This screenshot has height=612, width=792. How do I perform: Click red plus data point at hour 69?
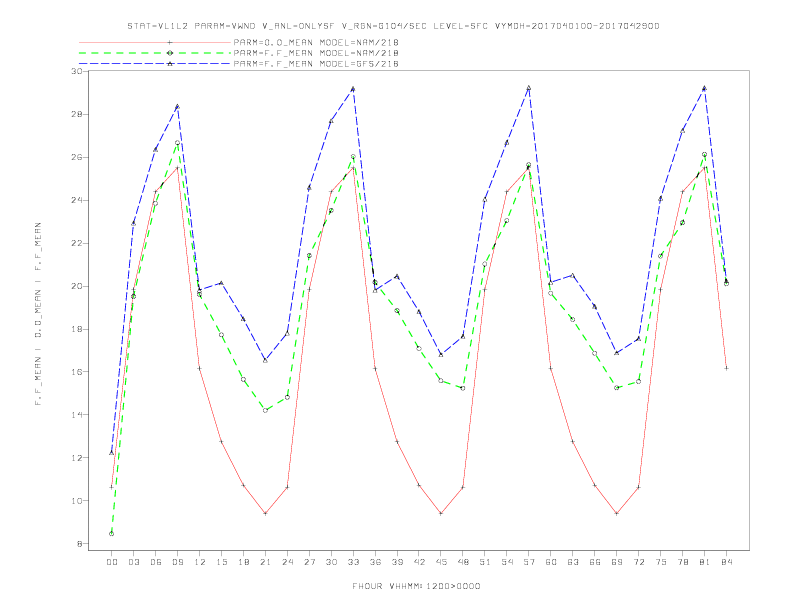pyautogui.click(x=617, y=514)
